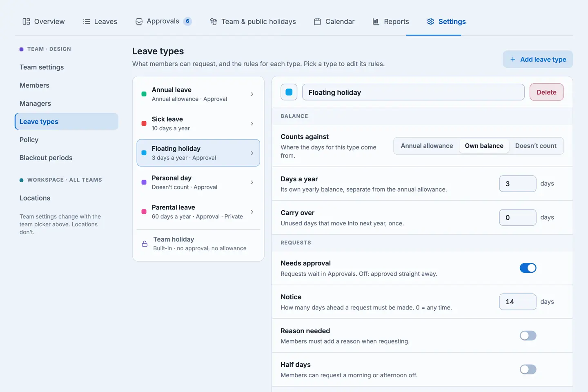The height and width of the screenshot is (392, 588).
Task: Click the leave type name field
Action: tap(413, 92)
